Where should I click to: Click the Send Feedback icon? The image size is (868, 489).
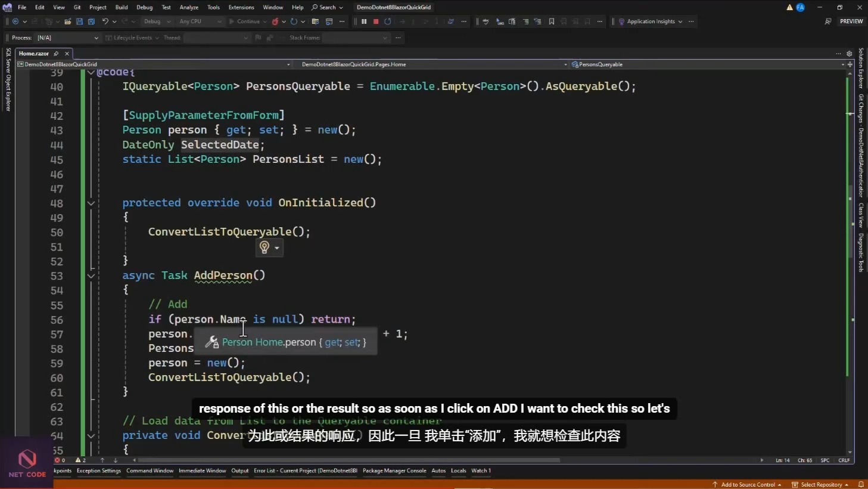pos(828,21)
